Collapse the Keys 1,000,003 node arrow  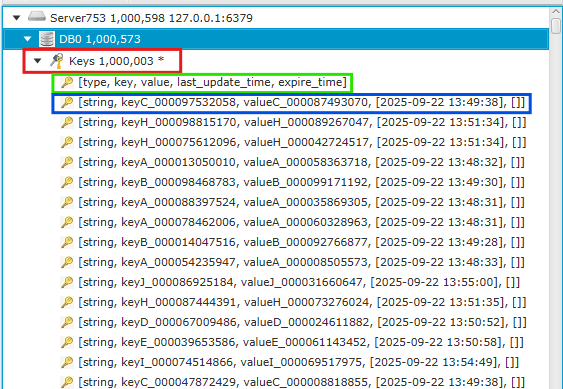point(38,61)
